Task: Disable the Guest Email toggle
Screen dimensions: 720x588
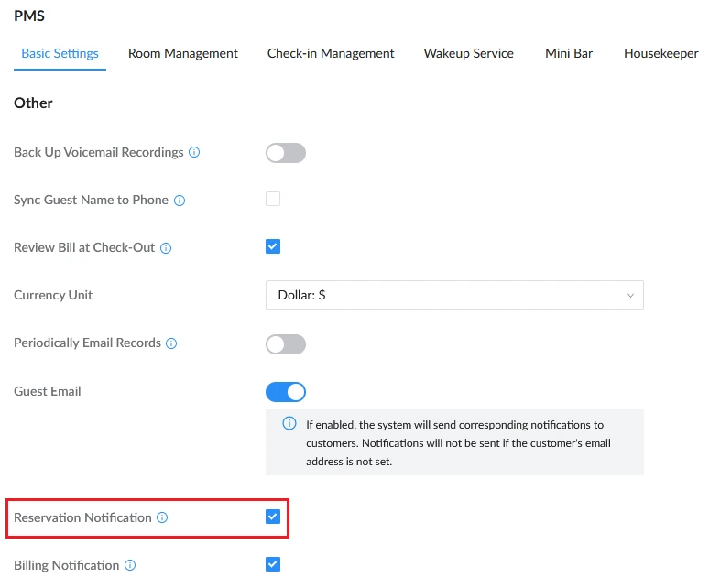Action: 286,392
